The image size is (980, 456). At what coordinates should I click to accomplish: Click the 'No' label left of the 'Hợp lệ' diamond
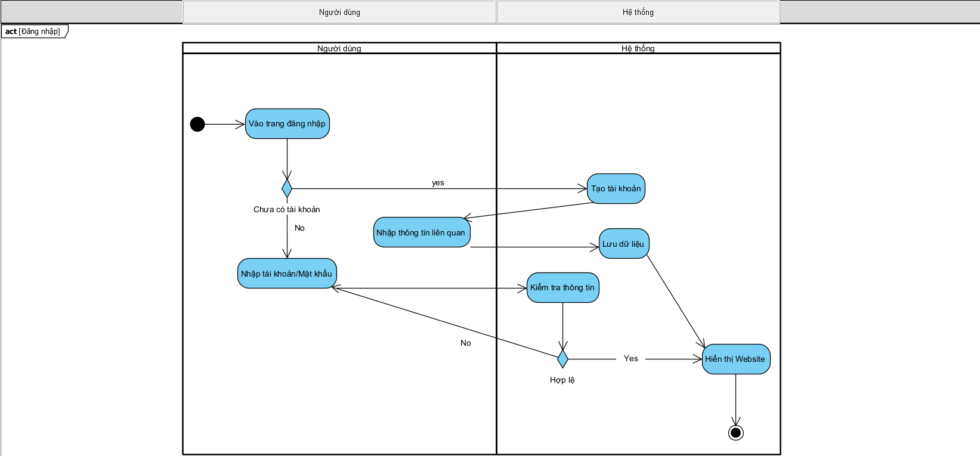[465, 343]
